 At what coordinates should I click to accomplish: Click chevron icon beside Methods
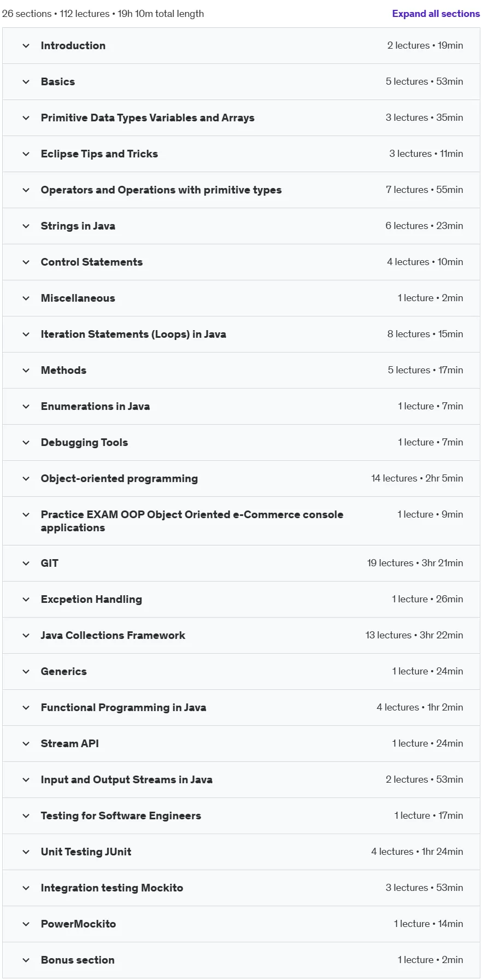26,371
